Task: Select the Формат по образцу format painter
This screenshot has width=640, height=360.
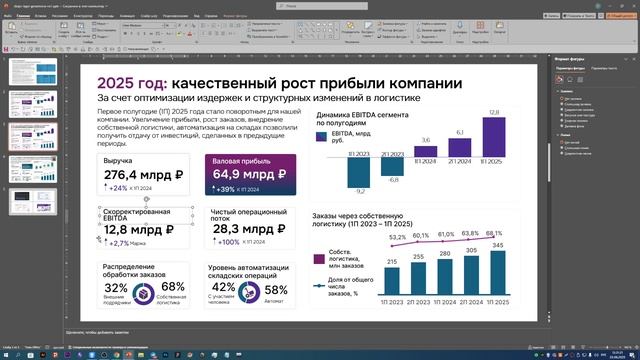Action: [x=36, y=37]
